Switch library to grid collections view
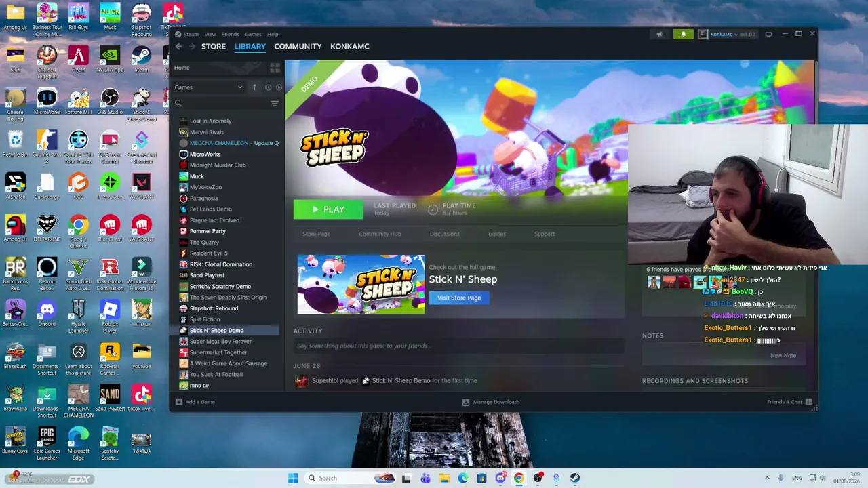The width and height of the screenshot is (868, 488). click(x=275, y=68)
